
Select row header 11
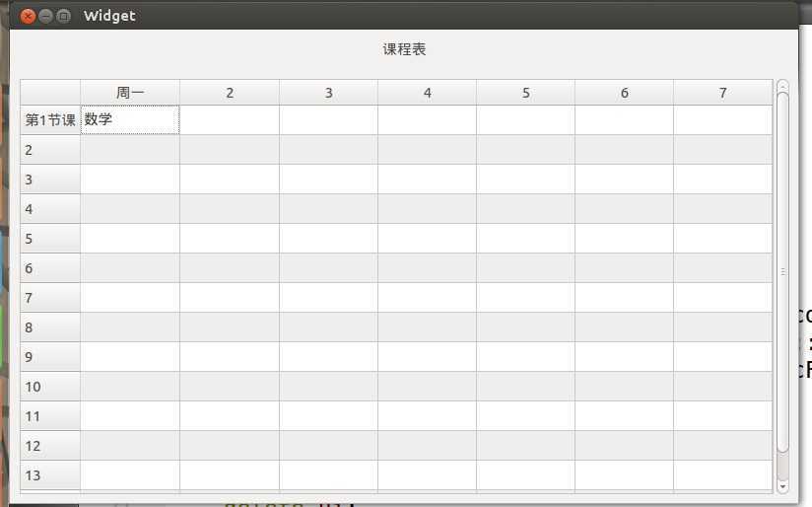(50, 416)
